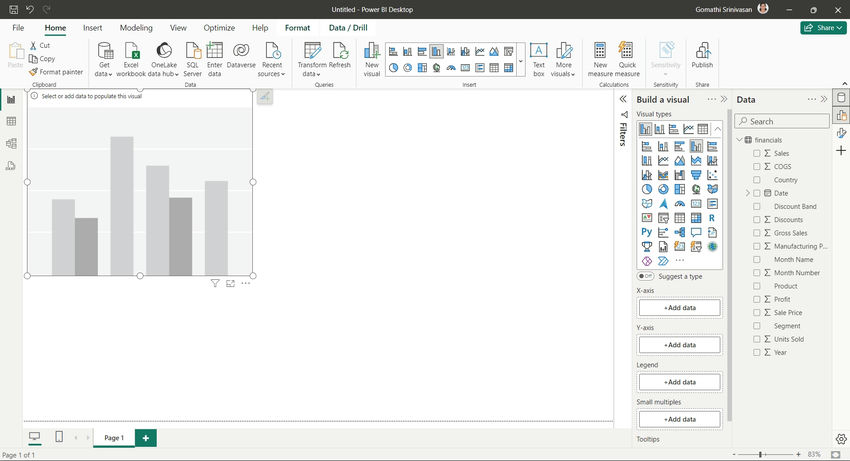Image resolution: width=850 pixels, height=461 pixels.
Task: Tick the Units Sold checkbox
Action: [757, 339]
